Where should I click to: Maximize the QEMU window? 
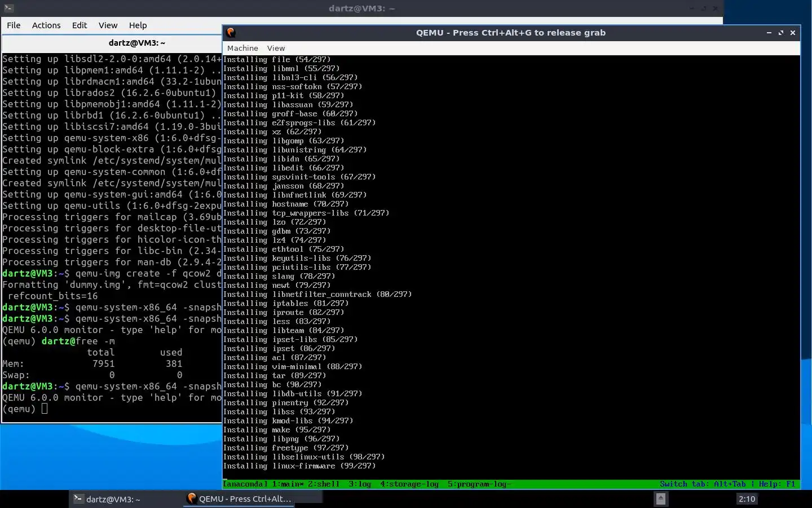click(x=781, y=33)
